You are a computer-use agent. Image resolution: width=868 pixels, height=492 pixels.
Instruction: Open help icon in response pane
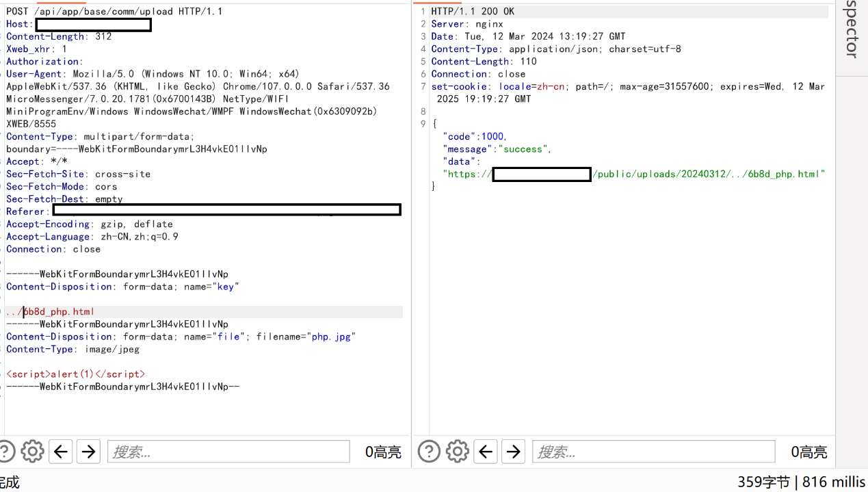pos(429,452)
